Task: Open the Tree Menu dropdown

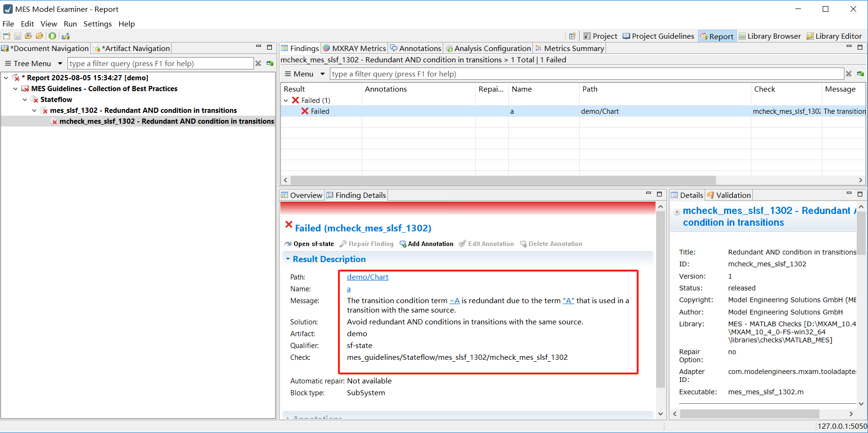Action: tap(60, 63)
